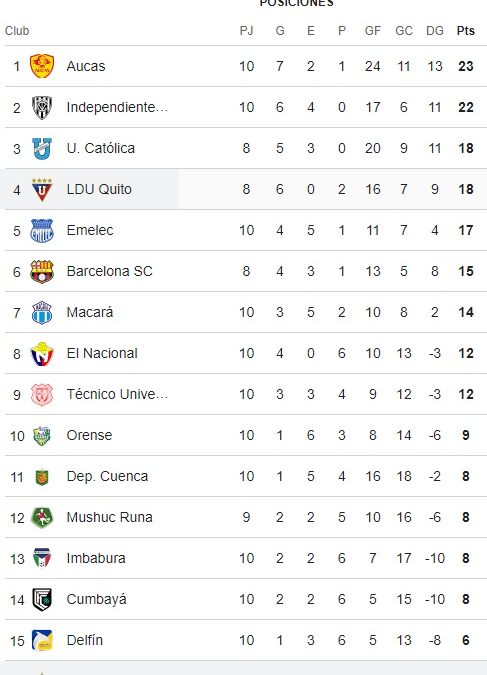The width and height of the screenshot is (487, 675).
Task: Select the Técnico Universitario crest
Action: pos(42,394)
